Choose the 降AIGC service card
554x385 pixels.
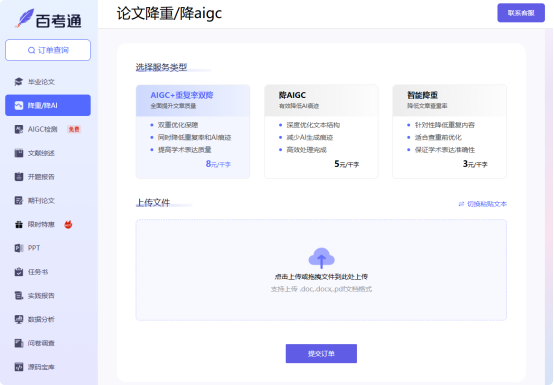point(321,131)
